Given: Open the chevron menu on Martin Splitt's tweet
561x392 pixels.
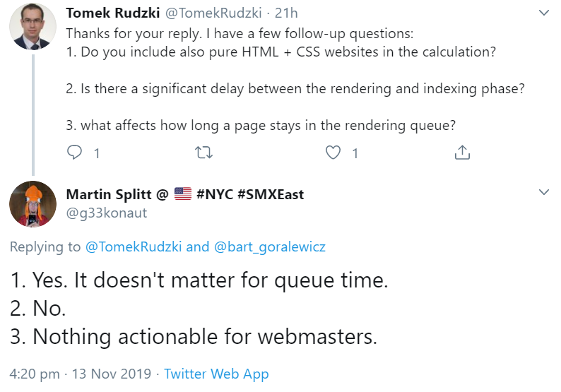Looking at the screenshot, I should click(x=543, y=192).
